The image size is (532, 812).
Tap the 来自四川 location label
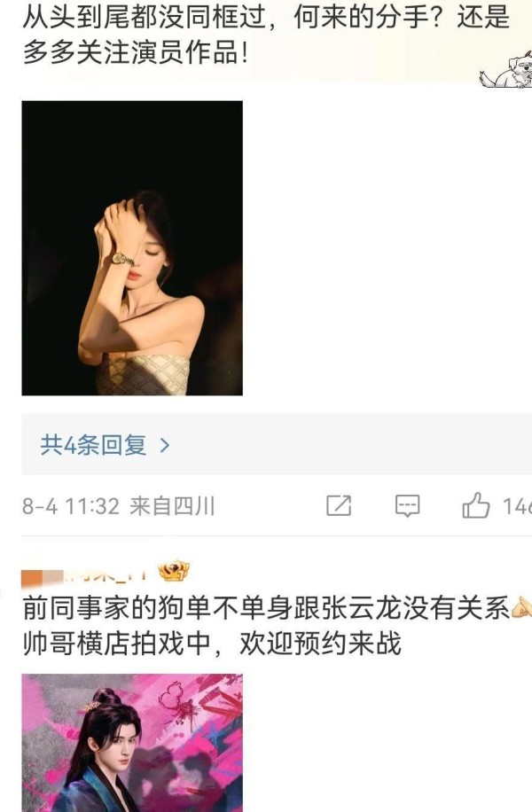pos(172,506)
